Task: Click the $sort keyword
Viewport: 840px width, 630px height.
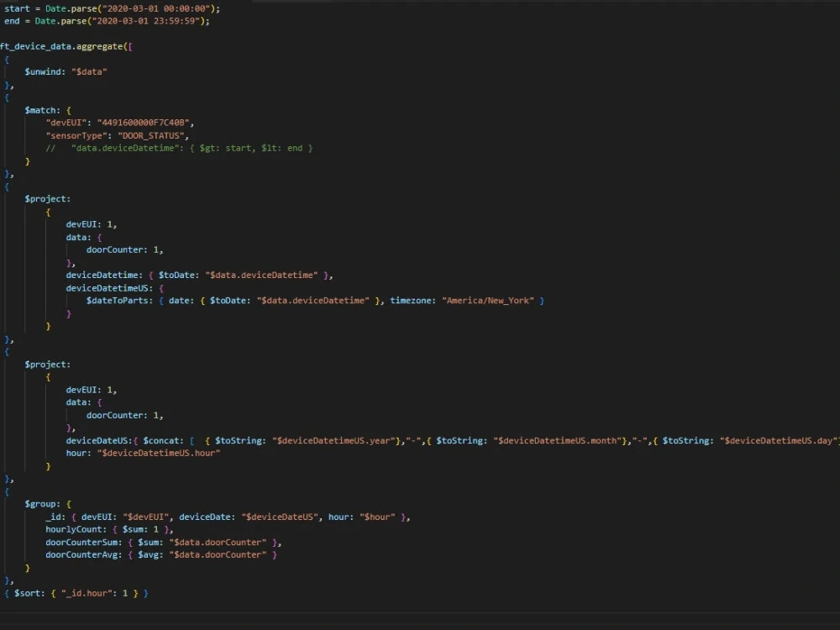Action: pyautogui.click(x=29, y=594)
